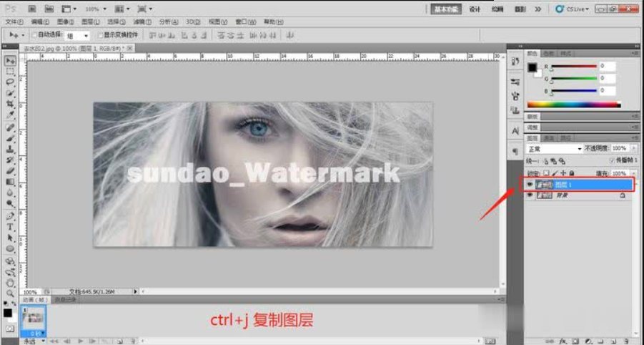Select the Clone Stamp tool

pyautogui.click(x=10, y=150)
